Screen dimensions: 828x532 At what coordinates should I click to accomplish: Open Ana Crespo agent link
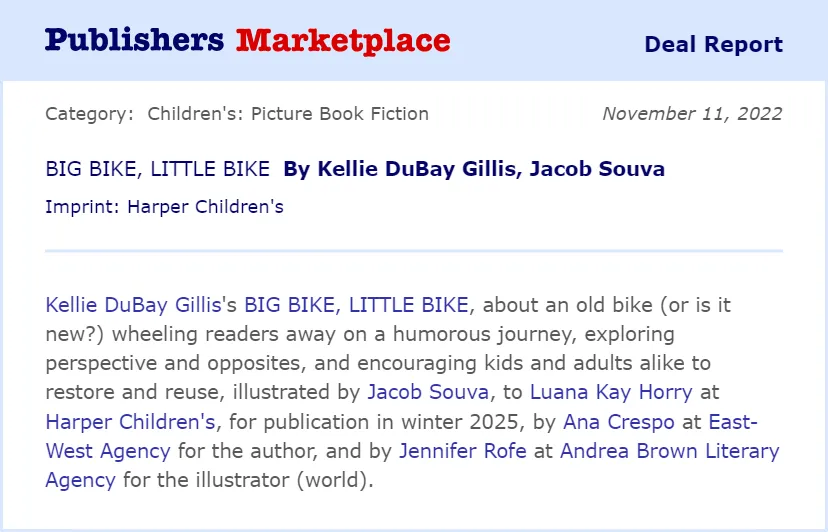[x=619, y=422]
